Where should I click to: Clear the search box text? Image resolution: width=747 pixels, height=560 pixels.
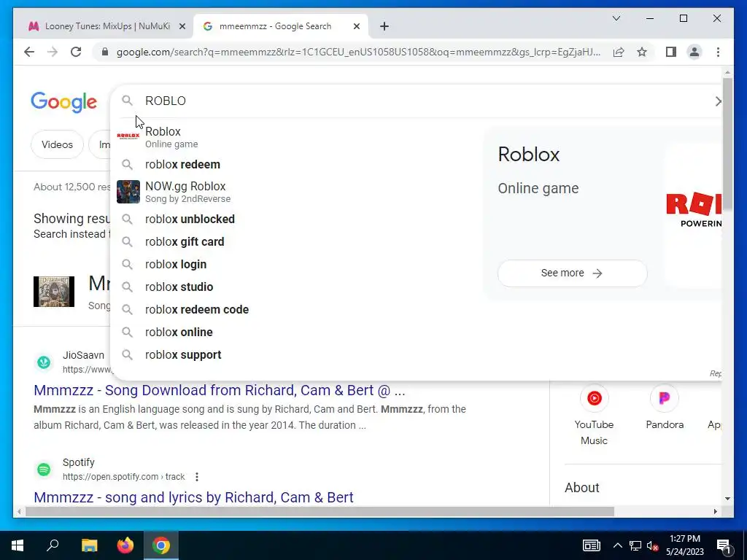718,101
